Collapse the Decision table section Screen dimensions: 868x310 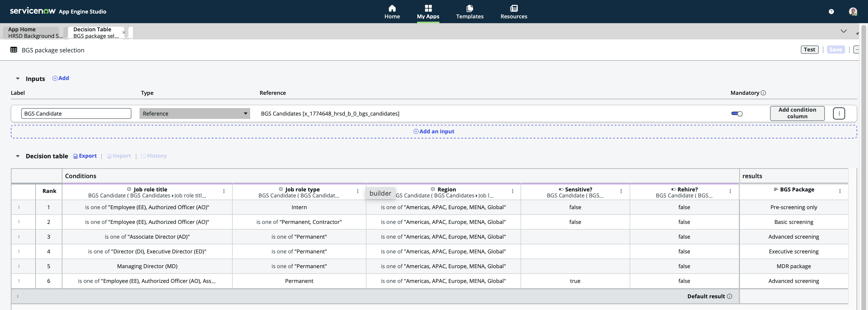click(x=17, y=156)
